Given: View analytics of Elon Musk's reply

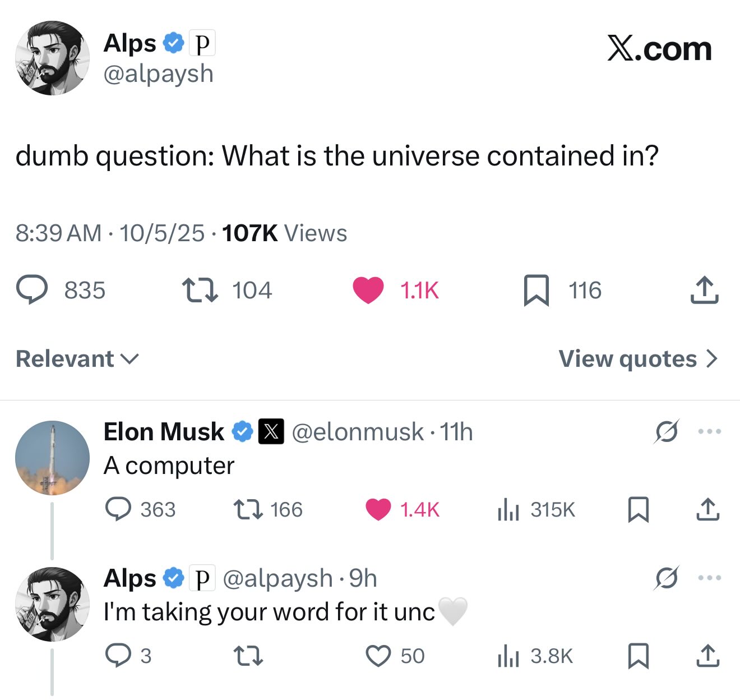Looking at the screenshot, I should pyautogui.click(x=508, y=509).
